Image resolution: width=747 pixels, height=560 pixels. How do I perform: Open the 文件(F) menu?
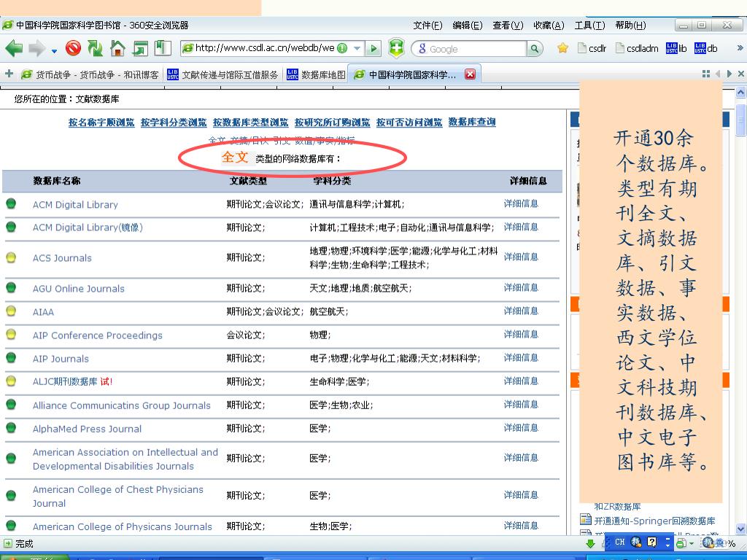click(x=427, y=26)
